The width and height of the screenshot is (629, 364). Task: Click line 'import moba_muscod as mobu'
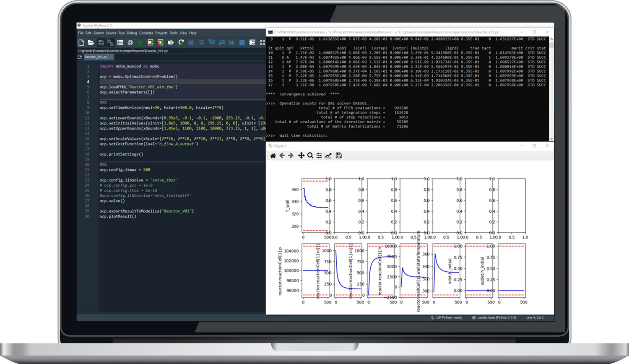click(x=130, y=66)
